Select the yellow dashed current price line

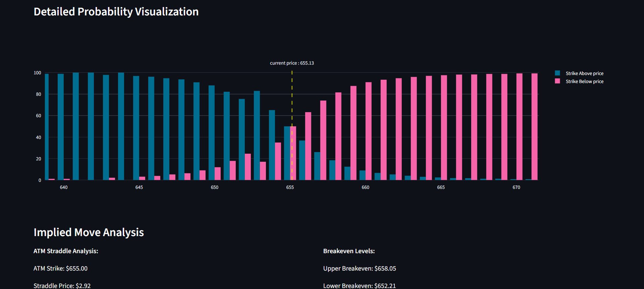(x=292, y=100)
